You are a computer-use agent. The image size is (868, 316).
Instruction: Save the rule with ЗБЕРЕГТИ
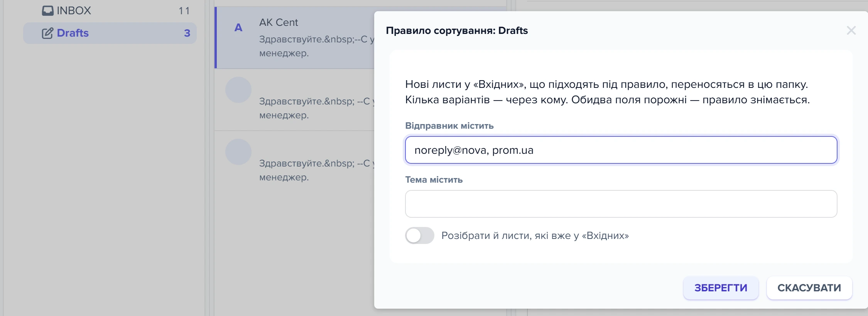tap(721, 288)
